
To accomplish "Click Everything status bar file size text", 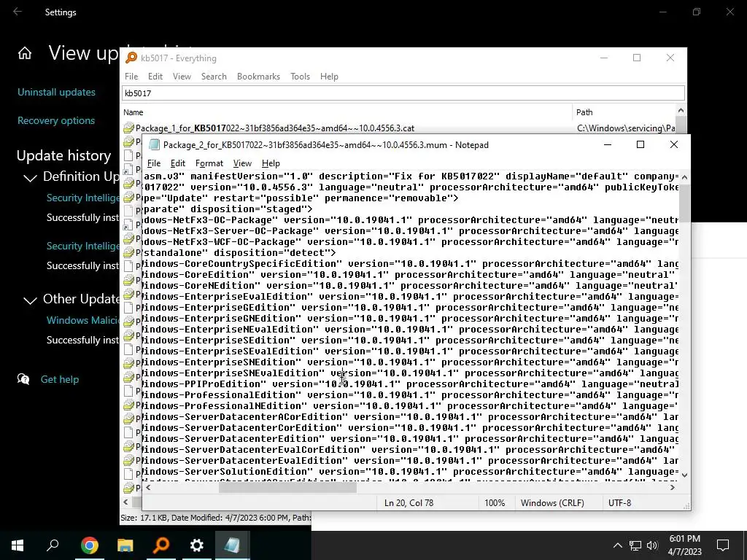I will (x=216, y=518).
